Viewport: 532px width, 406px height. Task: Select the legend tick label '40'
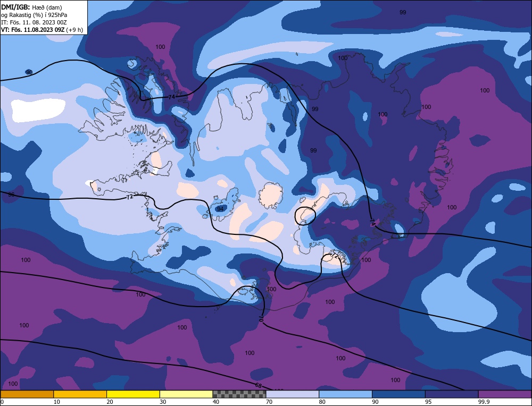[x=216, y=402]
